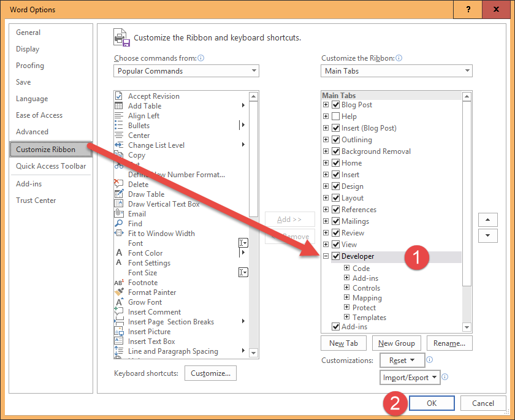Uncheck the References tab checkbox
The image size is (515, 420).
pyautogui.click(x=336, y=210)
